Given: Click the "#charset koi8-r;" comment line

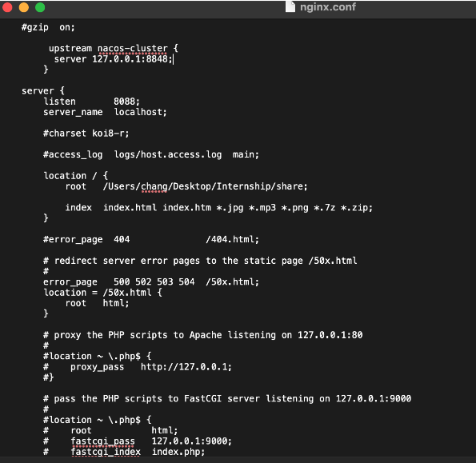Looking at the screenshot, I should coord(86,134).
